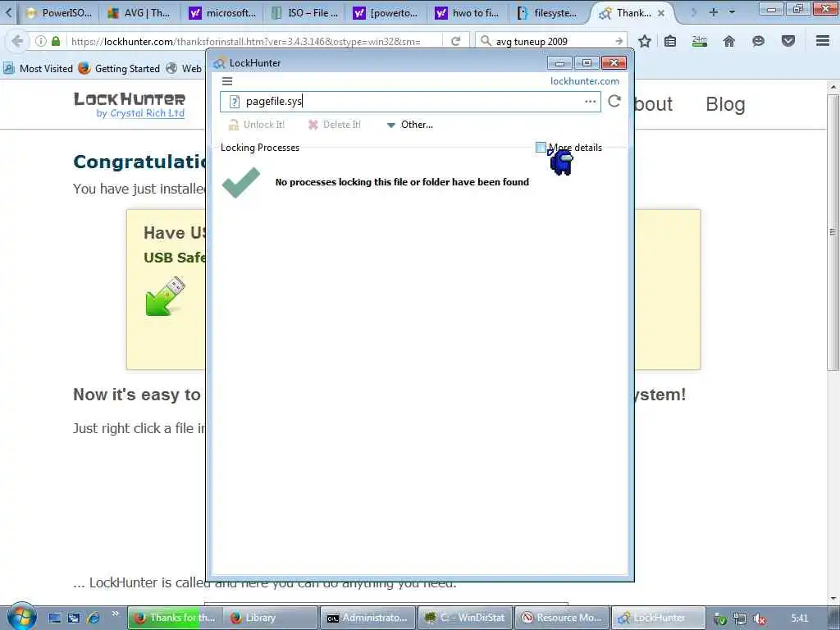Viewport: 840px width, 630px height.
Task: Open Most Visited bookmarks folder
Action: point(38,69)
